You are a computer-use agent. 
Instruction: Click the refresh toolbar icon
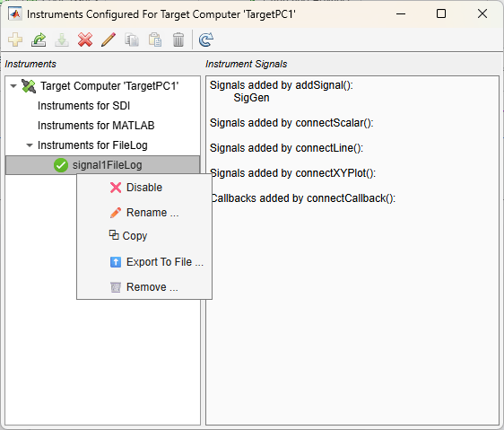pos(206,39)
